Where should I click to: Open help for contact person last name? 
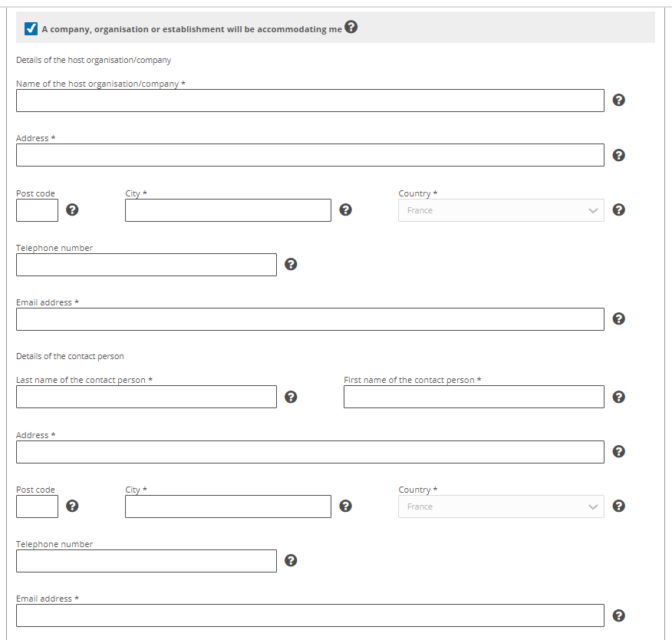point(291,397)
